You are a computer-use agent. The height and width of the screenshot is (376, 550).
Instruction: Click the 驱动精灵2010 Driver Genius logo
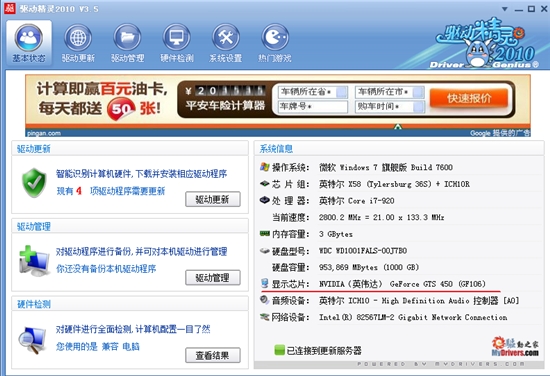tap(486, 43)
